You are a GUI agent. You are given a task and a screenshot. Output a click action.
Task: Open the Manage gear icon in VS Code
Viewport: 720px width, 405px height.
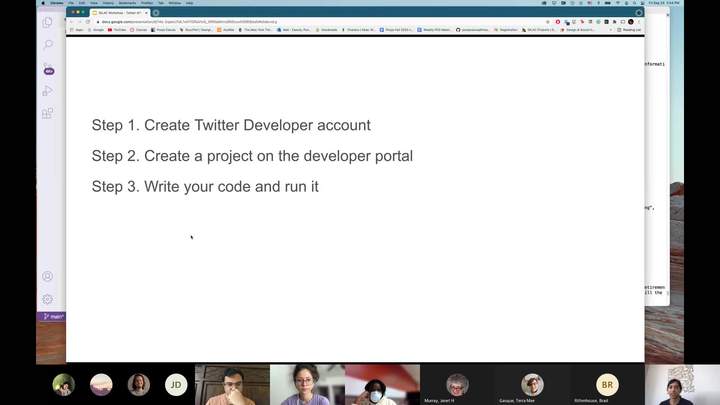tap(47, 299)
